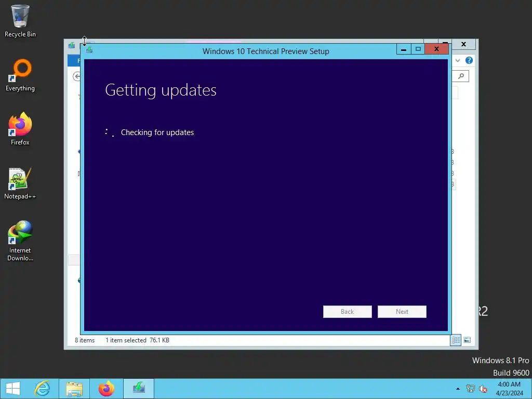Click the '8 items' status text

point(85,340)
